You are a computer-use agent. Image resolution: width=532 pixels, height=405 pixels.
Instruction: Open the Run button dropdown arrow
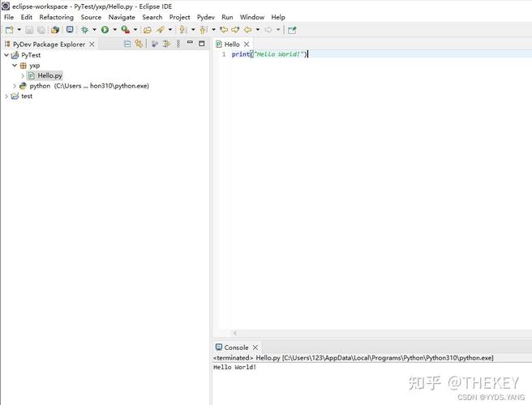click(114, 30)
